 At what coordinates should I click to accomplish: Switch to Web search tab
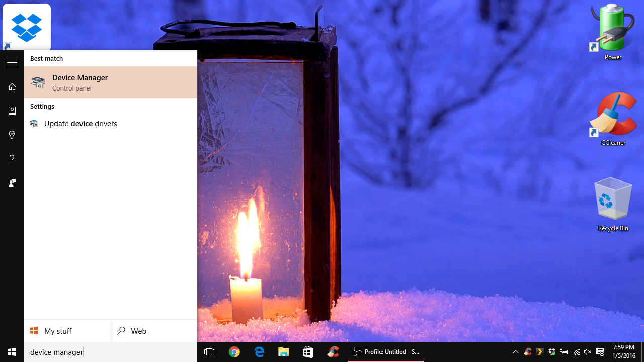click(154, 331)
